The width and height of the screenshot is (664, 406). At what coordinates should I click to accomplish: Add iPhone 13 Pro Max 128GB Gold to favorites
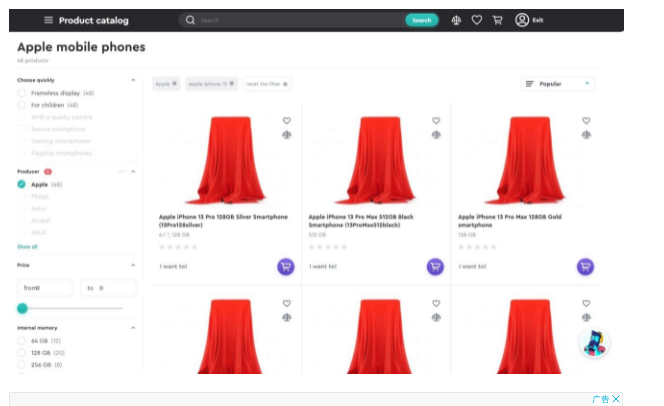(x=586, y=121)
